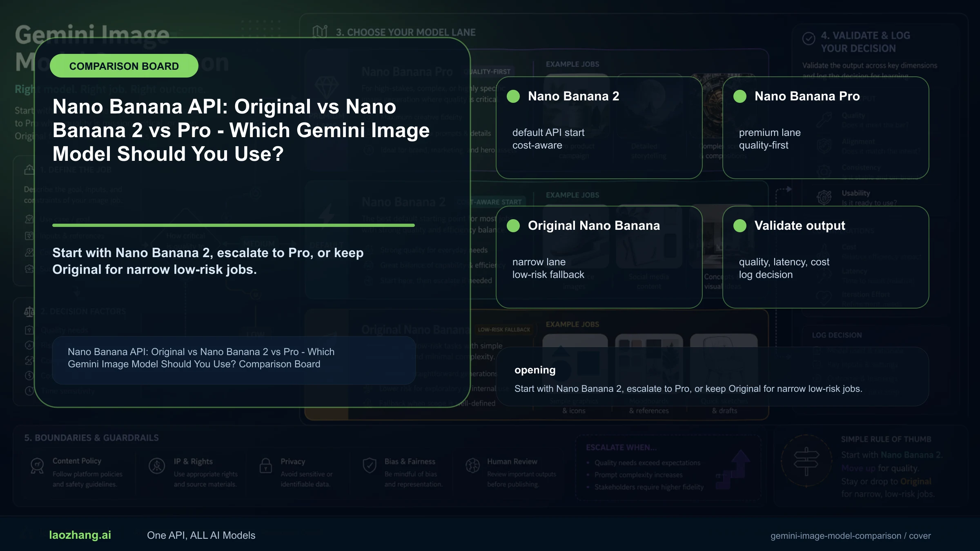Click 'log decision' in Validate output card
This screenshot has height=551, width=980.
[766, 275]
